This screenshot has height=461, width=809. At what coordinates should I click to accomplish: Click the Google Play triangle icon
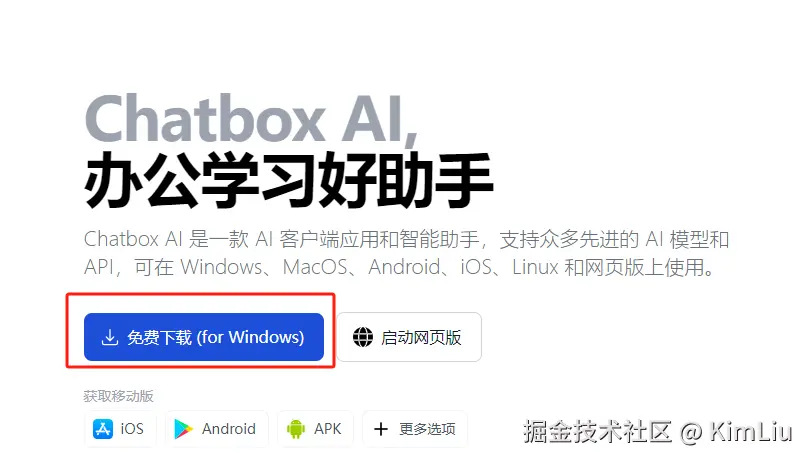click(x=183, y=429)
